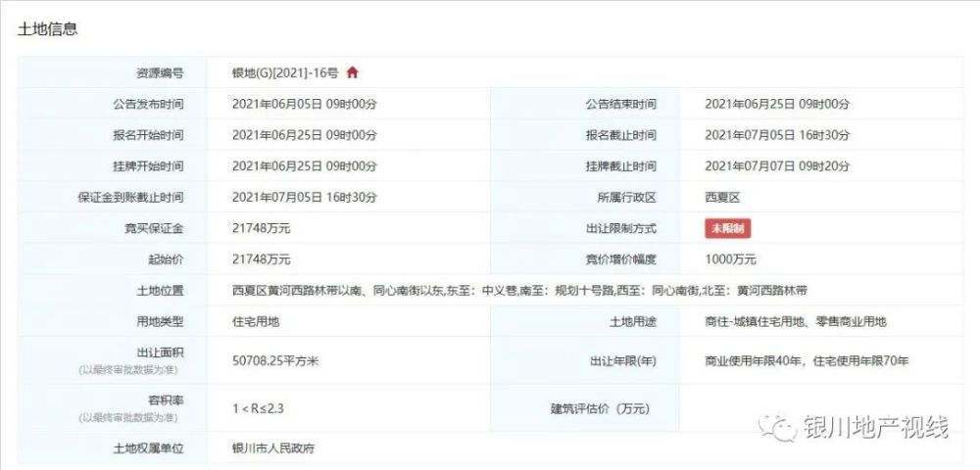Click the 公告结束时间 label
980x470 pixels.
(x=621, y=104)
